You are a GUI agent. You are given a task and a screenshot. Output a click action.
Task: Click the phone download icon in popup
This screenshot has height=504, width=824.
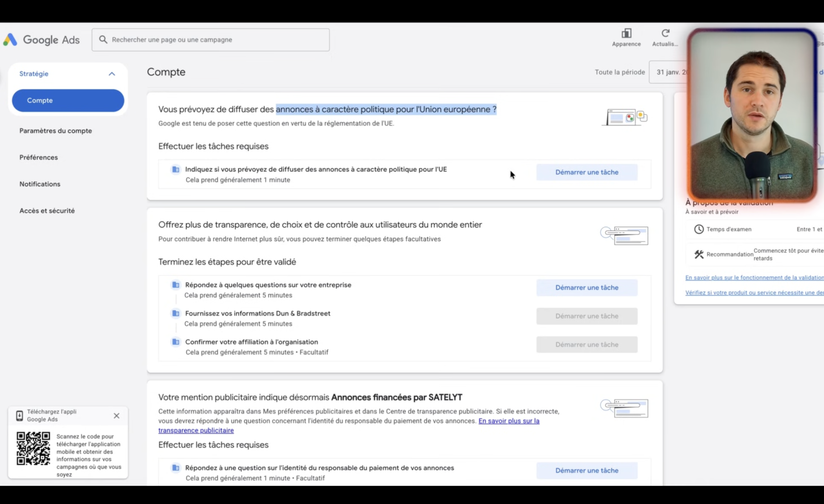click(19, 416)
